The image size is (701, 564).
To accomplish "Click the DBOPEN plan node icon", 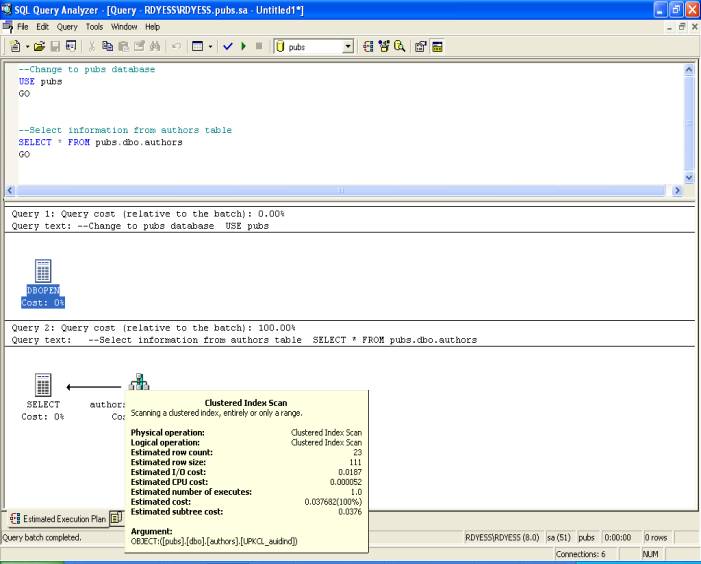I will tap(42, 269).
